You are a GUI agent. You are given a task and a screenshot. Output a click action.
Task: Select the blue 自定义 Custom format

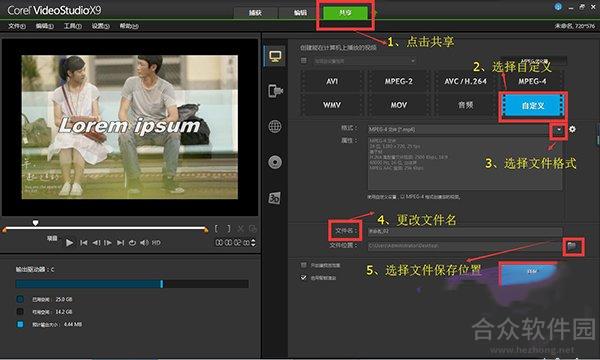(x=533, y=106)
